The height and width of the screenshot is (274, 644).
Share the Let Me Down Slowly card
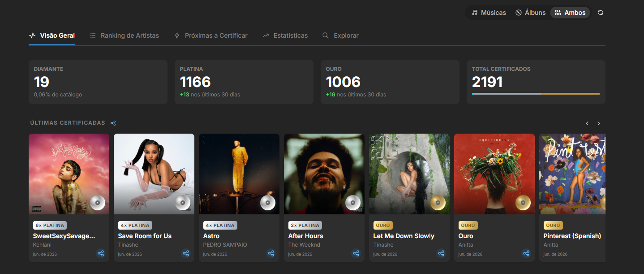click(x=441, y=253)
